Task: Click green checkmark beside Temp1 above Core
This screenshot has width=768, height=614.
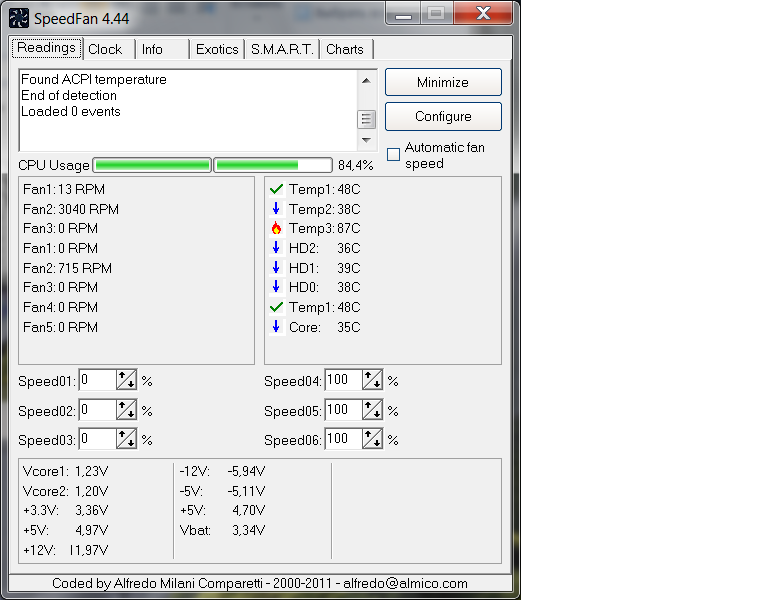Action: [x=276, y=307]
